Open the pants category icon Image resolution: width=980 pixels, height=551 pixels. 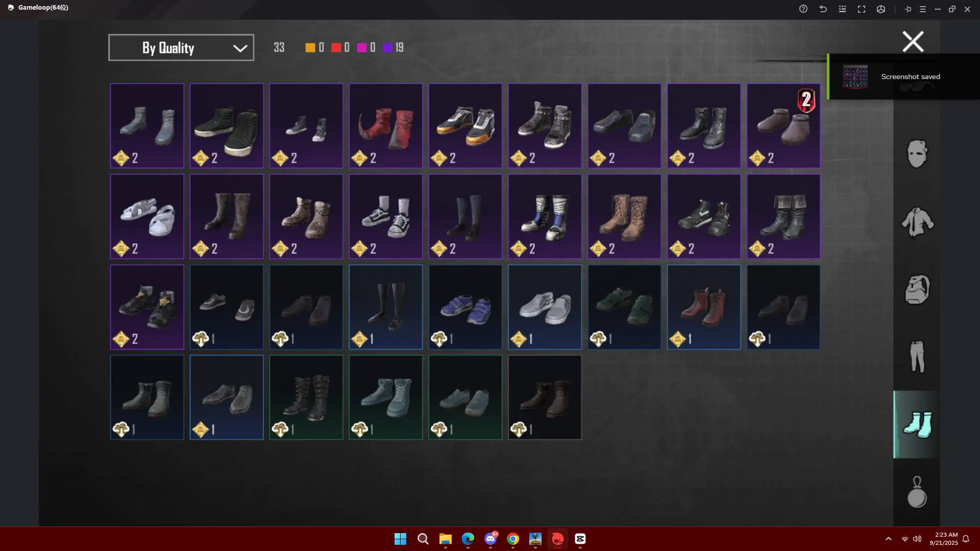tap(917, 357)
